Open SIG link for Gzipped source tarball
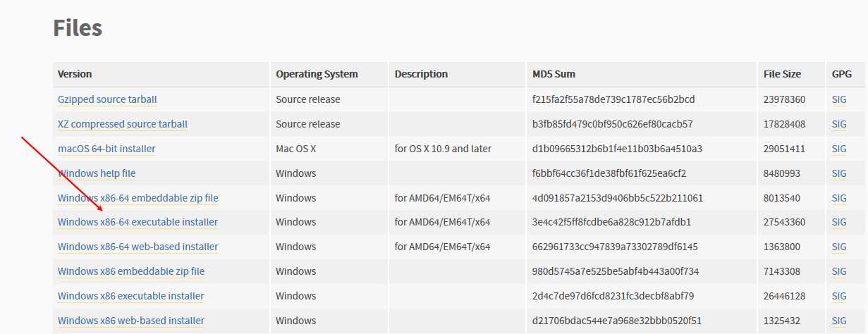This screenshot has height=334, width=868. (x=839, y=99)
